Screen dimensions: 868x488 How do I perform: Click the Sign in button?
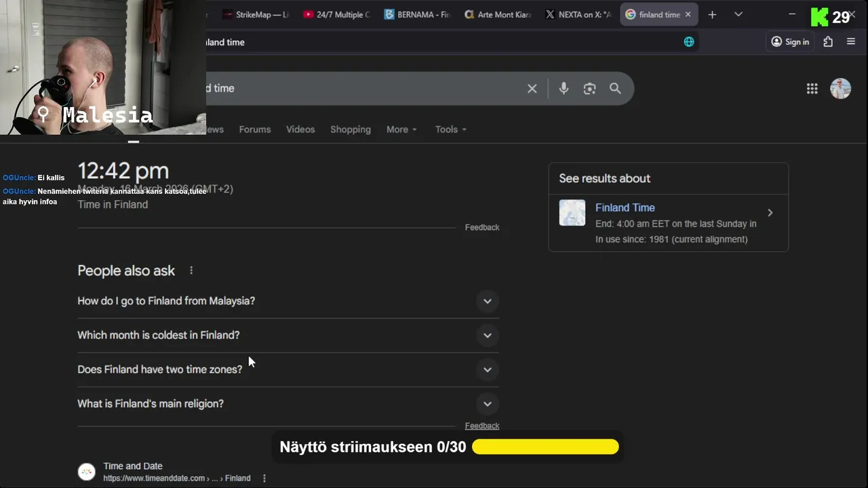tap(790, 41)
